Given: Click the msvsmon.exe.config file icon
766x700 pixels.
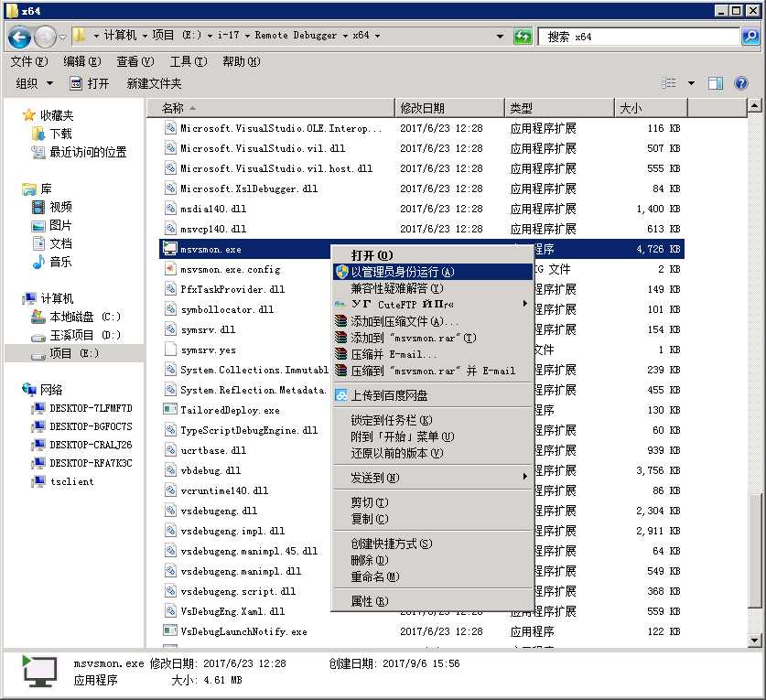Looking at the screenshot, I should (x=170, y=269).
